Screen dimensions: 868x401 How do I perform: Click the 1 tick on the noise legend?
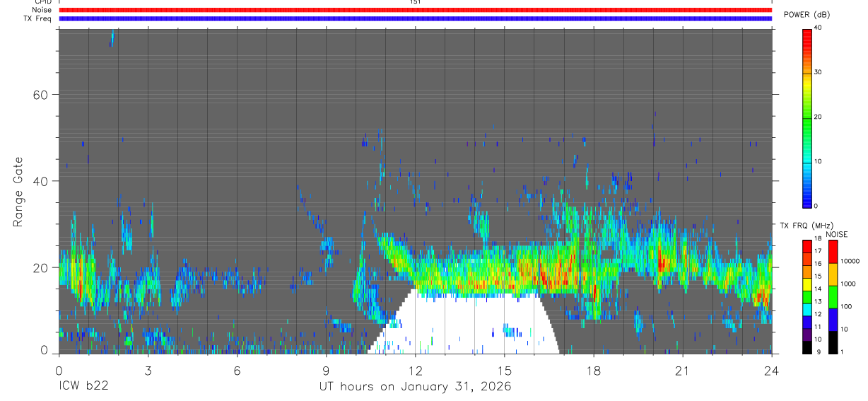pos(840,351)
